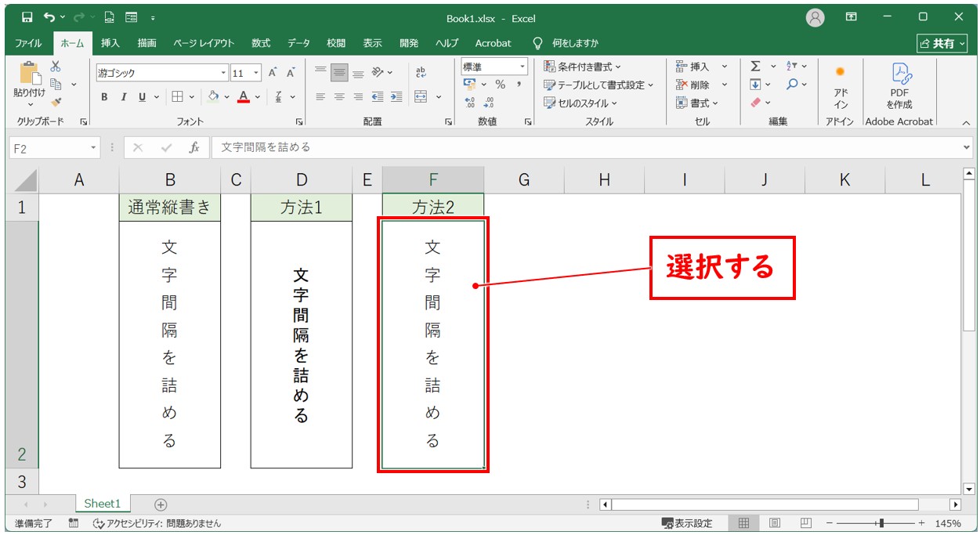The image size is (980, 535).
Task: Decrease decimal places
Action: coord(489,103)
